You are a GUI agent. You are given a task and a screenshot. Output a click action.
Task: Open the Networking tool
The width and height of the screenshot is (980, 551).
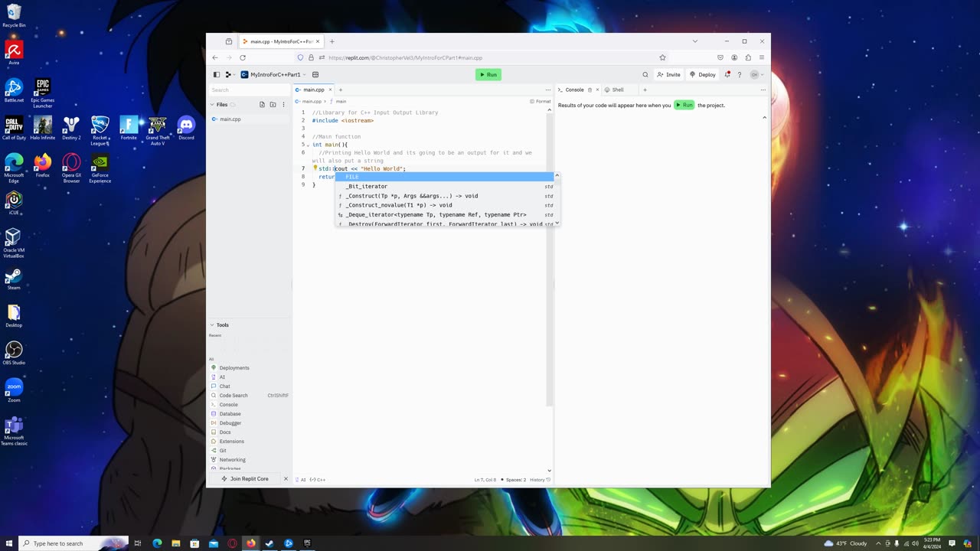click(250, 460)
